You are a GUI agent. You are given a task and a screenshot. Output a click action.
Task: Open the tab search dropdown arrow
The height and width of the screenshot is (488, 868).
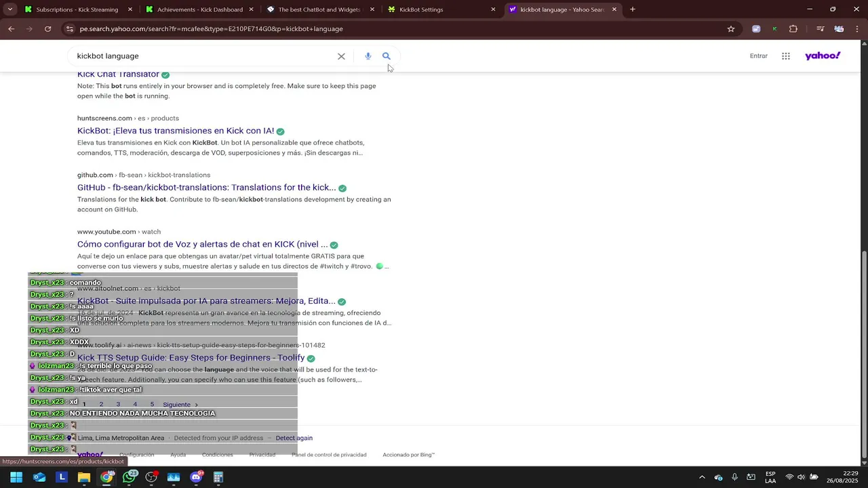(9, 9)
